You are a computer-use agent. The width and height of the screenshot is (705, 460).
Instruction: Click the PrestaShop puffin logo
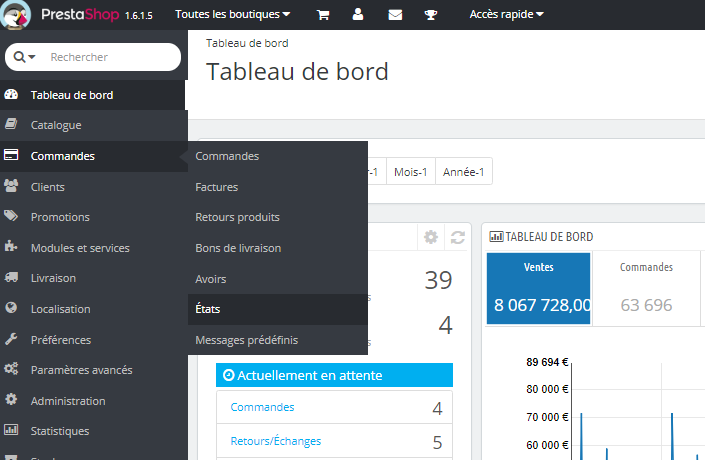point(16,15)
